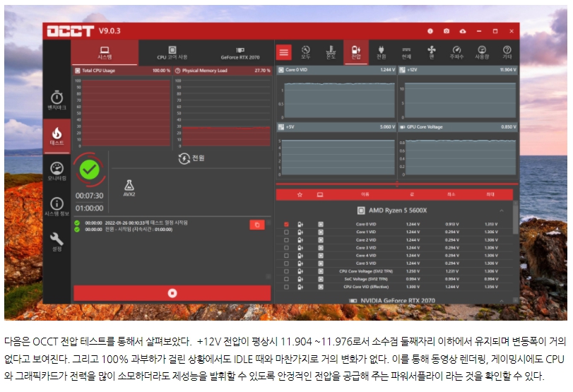
Task: Switch to the CPU 코어 사용 tab
Action: (x=172, y=52)
